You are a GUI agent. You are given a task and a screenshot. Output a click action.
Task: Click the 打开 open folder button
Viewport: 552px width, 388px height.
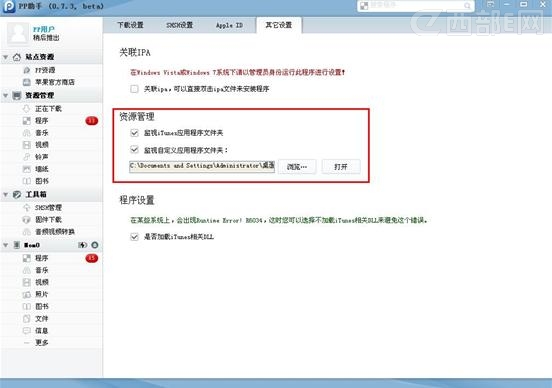tap(341, 167)
